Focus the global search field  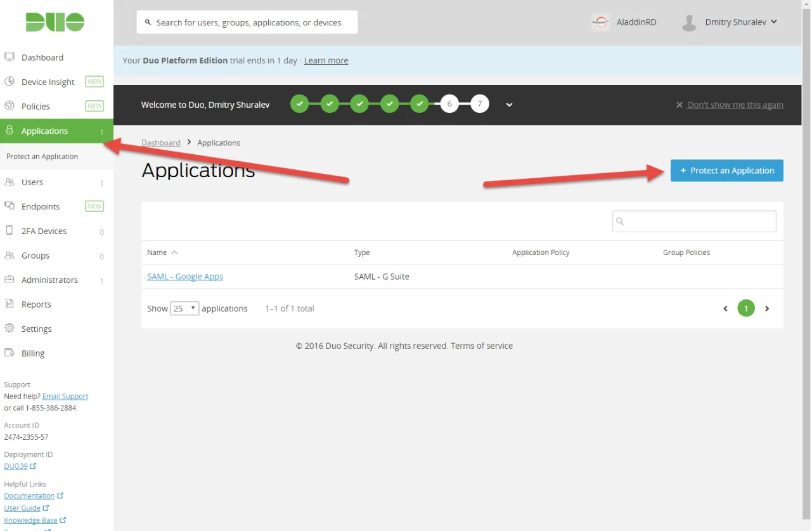pyautogui.click(x=247, y=22)
